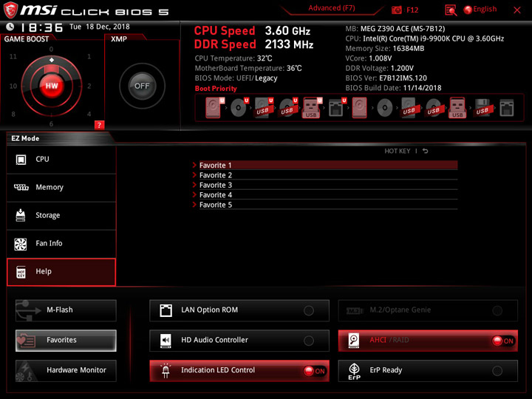Click the BIOS Ver E7B12IMS.120 text

coord(386,78)
